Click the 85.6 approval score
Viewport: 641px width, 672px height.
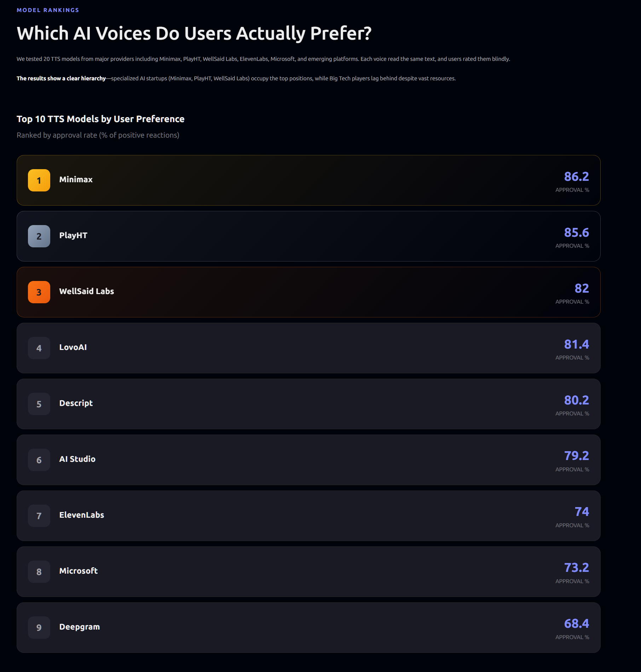coord(576,232)
